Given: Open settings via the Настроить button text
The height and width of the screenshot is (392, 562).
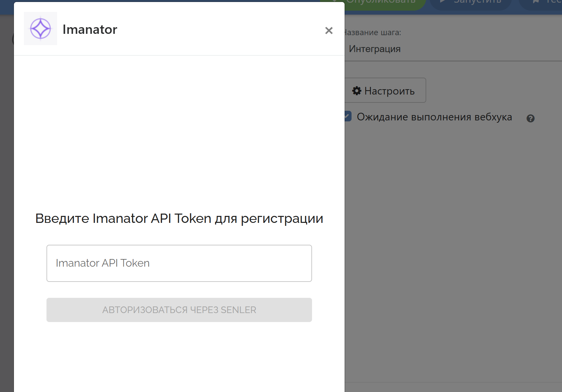Looking at the screenshot, I should click(x=389, y=91).
